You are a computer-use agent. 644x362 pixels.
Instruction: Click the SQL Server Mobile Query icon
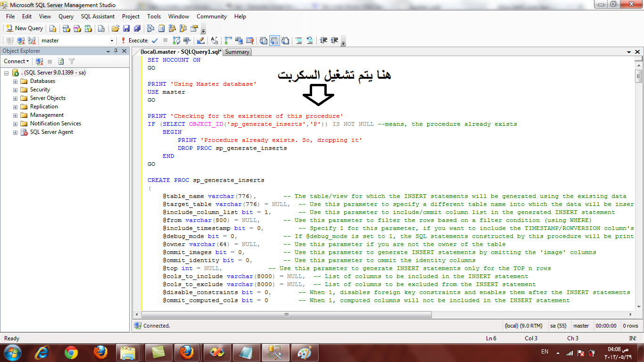(101, 28)
